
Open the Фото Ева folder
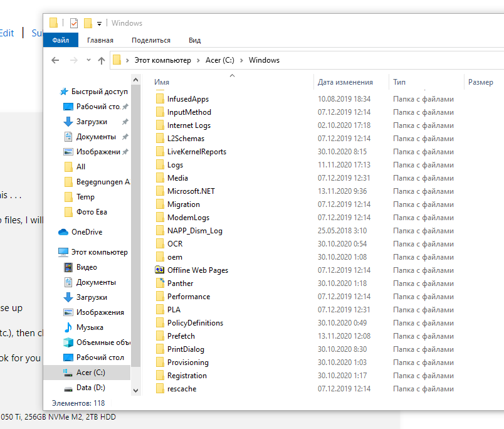85,212
